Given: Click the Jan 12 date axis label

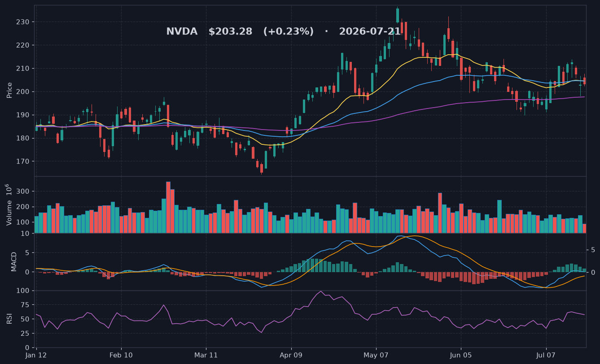Looking at the screenshot, I should (36, 355).
